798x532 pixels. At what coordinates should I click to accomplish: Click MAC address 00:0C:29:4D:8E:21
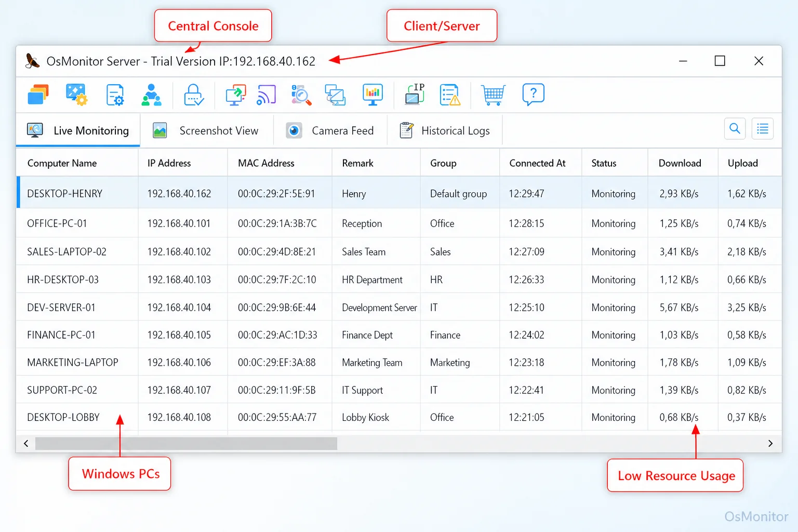277,251
